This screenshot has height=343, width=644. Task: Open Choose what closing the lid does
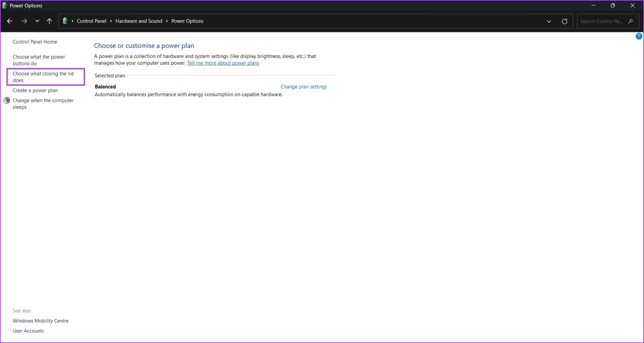[43, 77]
